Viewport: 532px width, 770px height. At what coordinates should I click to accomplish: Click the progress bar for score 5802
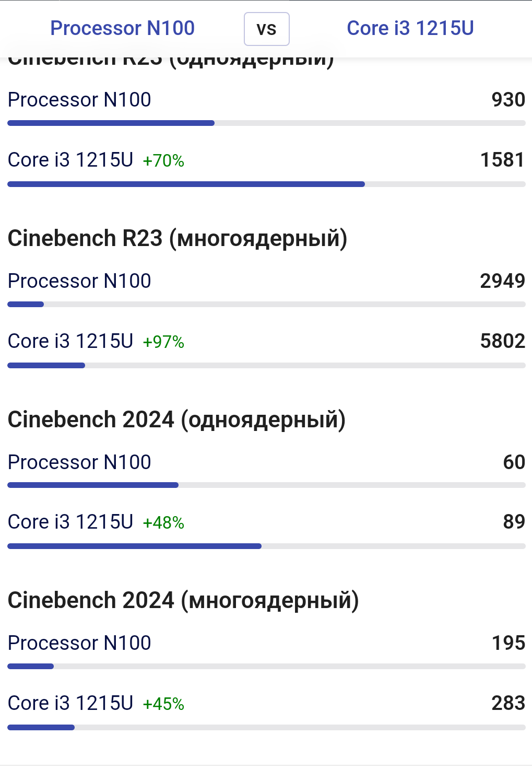click(x=266, y=365)
